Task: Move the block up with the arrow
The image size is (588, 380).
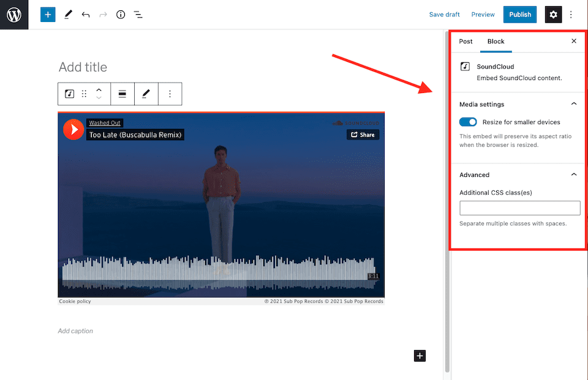Action: tap(99, 90)
